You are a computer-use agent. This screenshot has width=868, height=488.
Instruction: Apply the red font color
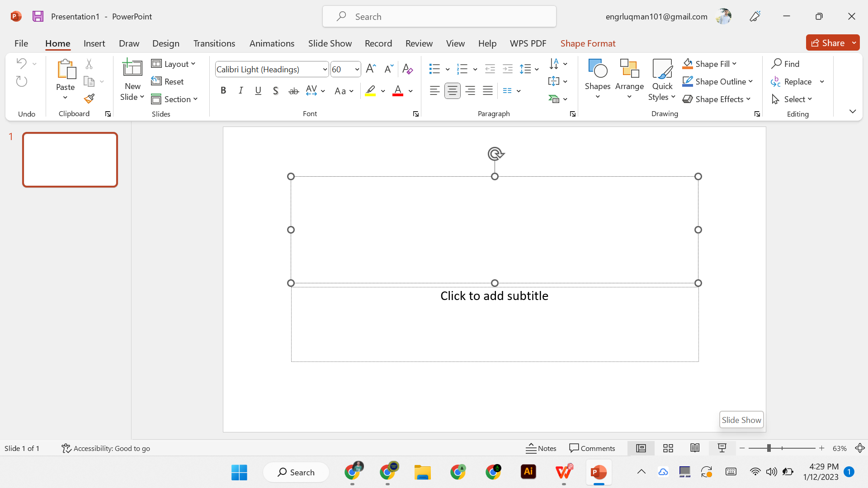[398, 91]
